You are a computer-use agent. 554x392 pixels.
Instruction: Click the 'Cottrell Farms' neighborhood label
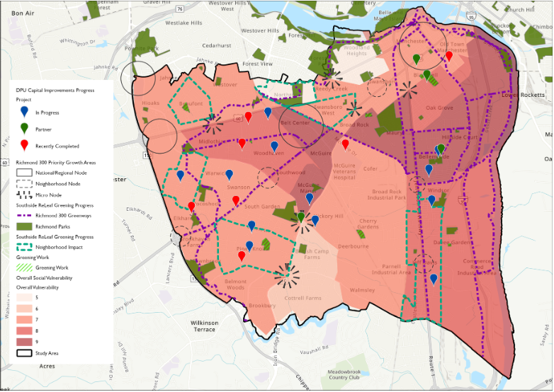click(x=303, y=298)
